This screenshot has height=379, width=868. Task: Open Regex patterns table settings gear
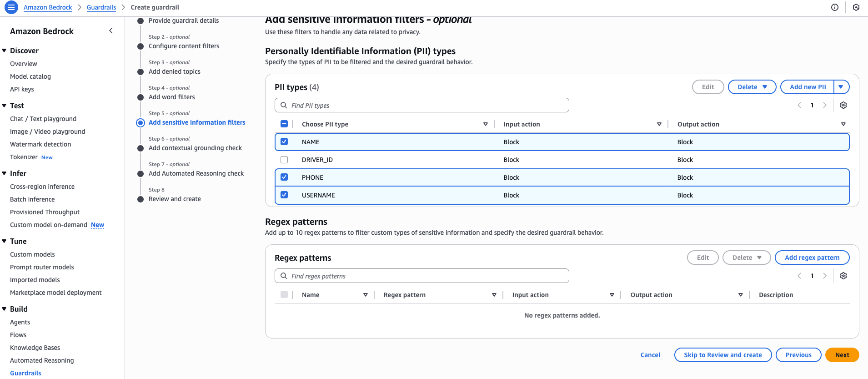click(843, 276)
